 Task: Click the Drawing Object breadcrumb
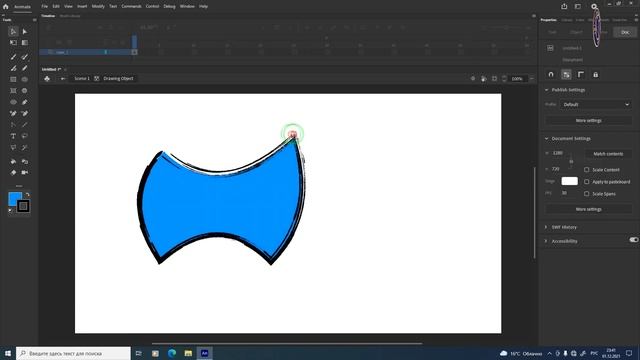tap(118, 78)
